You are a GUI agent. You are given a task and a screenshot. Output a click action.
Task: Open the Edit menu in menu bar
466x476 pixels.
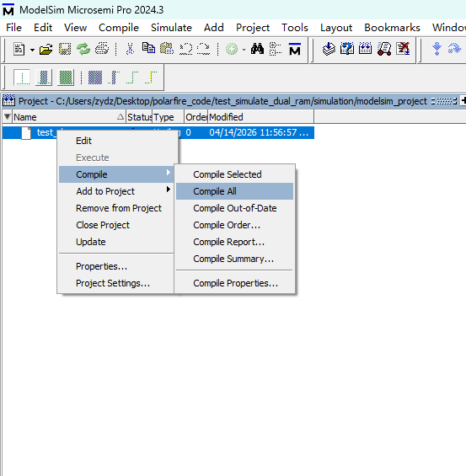click(x=43, y=28)
